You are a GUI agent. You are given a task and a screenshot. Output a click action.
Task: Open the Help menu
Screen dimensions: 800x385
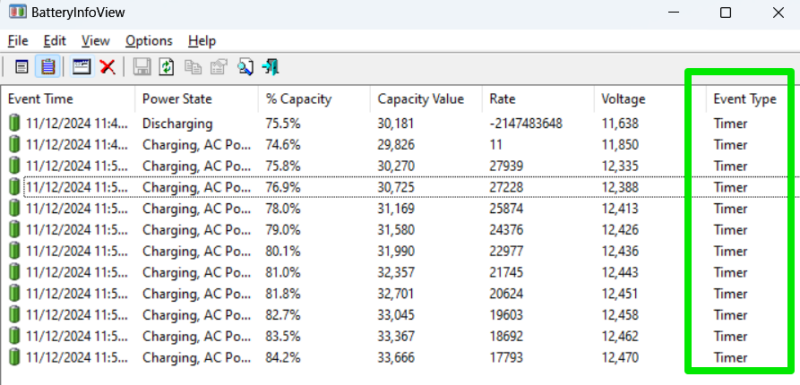coord(202,41)
